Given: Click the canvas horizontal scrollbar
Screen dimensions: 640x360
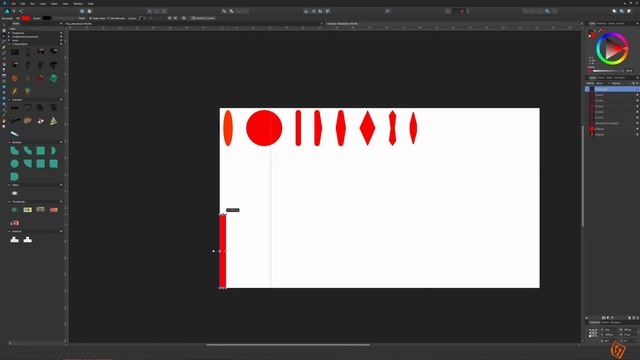Looking at the screenshot, I should (288, 345).
